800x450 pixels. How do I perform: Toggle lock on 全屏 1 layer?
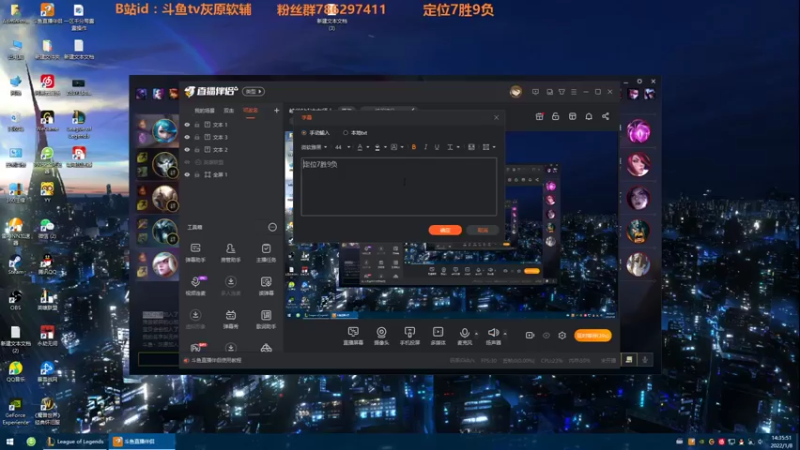tap(197, 174)
